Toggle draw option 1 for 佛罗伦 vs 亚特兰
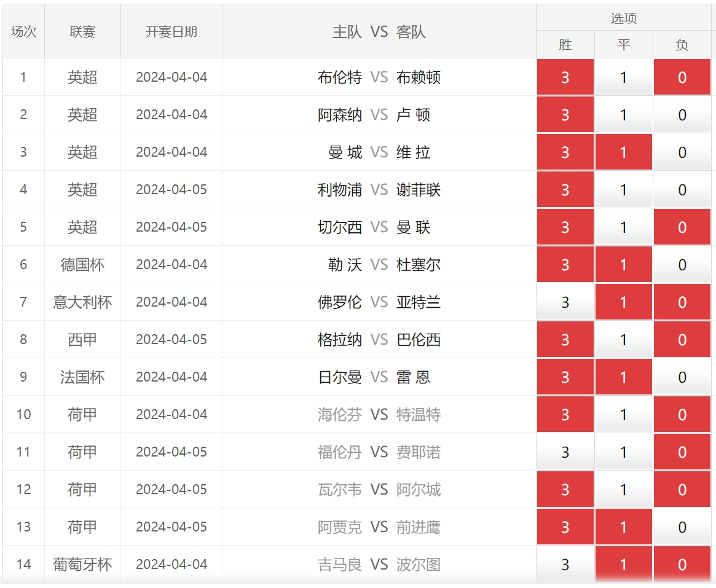Image resolution: width=716 pixels, height=588 pixels. 624,302
